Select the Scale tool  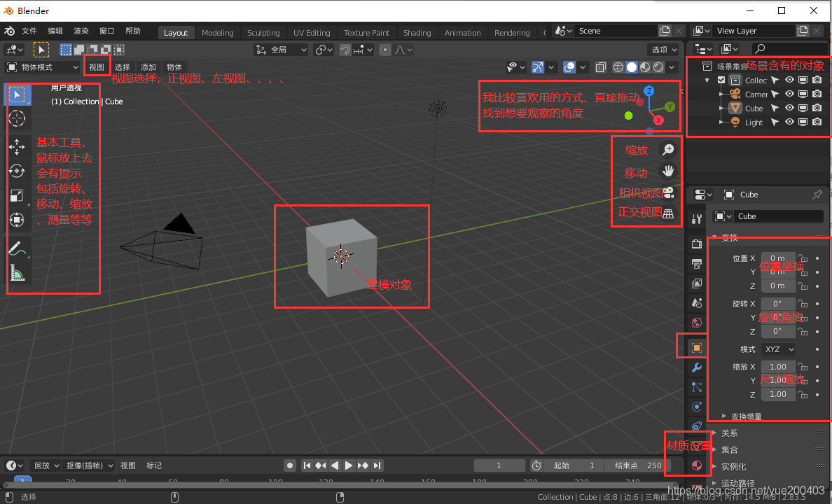[x=17, y=195]
